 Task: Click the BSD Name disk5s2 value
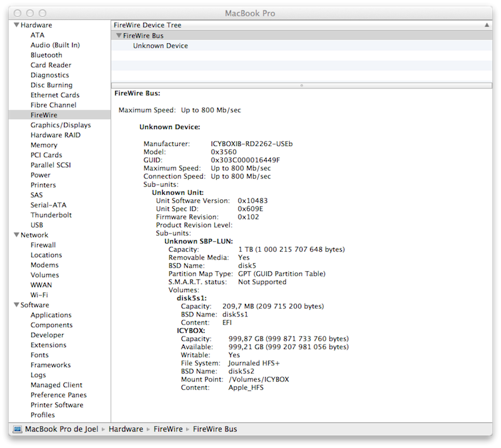coord(241,372)
